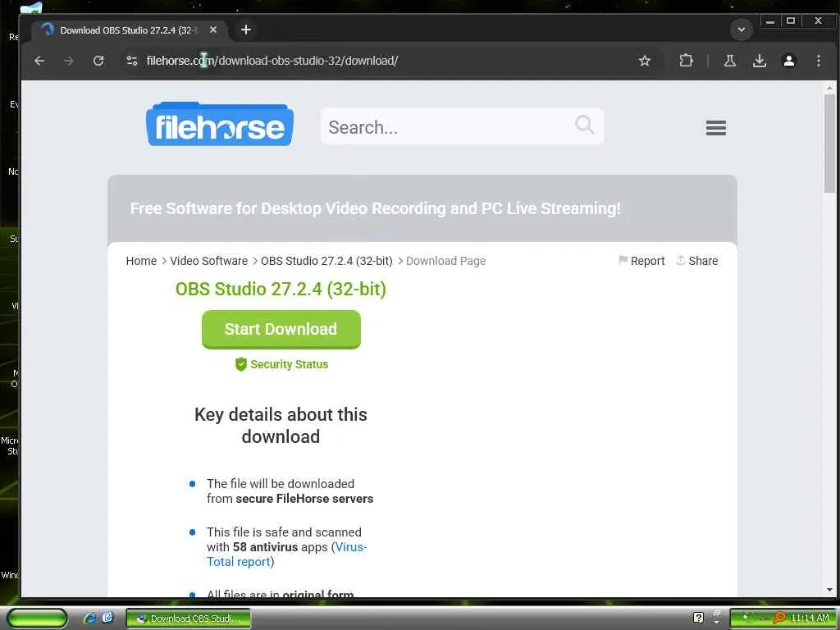Viewport: 840px width, 630px height.
Task: Click the page scrollbar thumb
Action: [829, 144]
